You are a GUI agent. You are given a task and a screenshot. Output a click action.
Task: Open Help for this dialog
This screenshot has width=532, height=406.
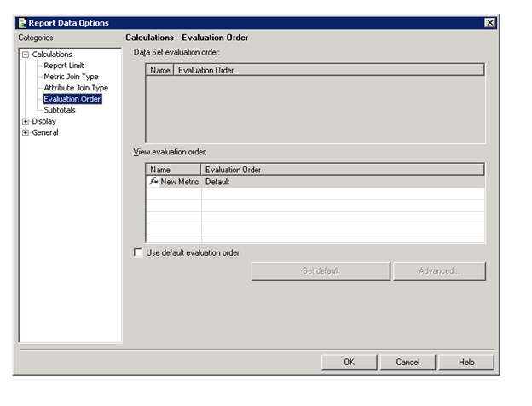click(466, 362)
